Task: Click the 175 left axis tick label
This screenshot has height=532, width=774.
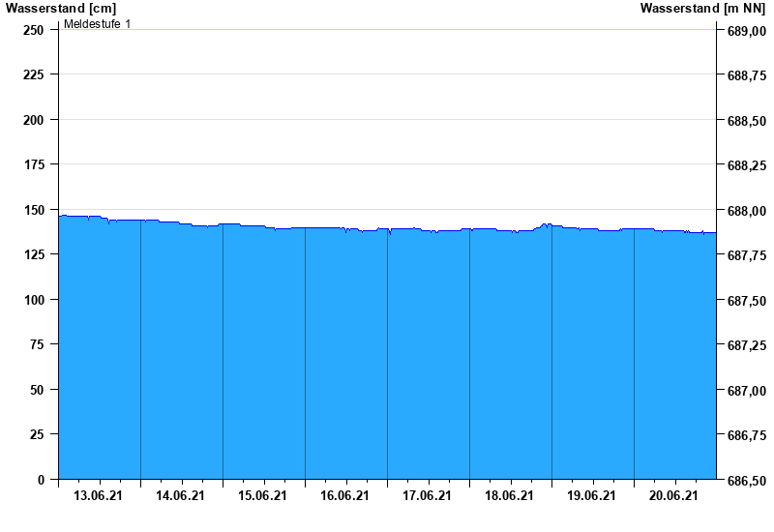Action: (33, 165)
